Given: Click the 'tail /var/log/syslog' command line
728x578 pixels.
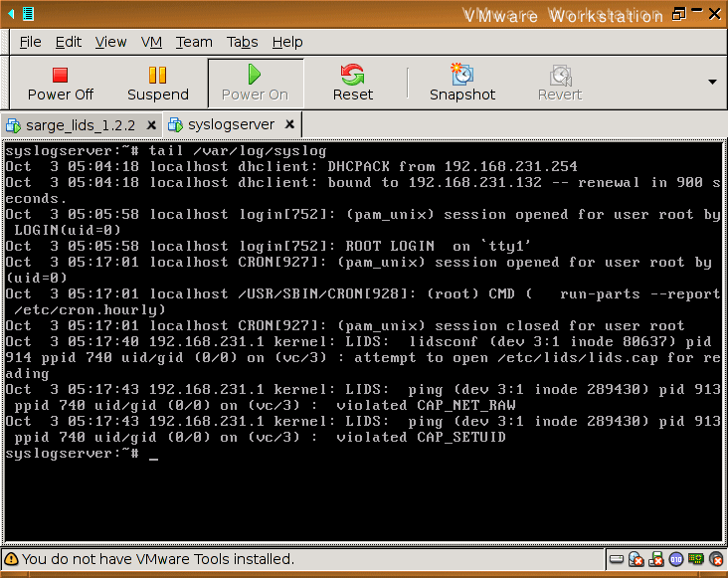Looking at the screenshot, I should click(x=238, y=151).
